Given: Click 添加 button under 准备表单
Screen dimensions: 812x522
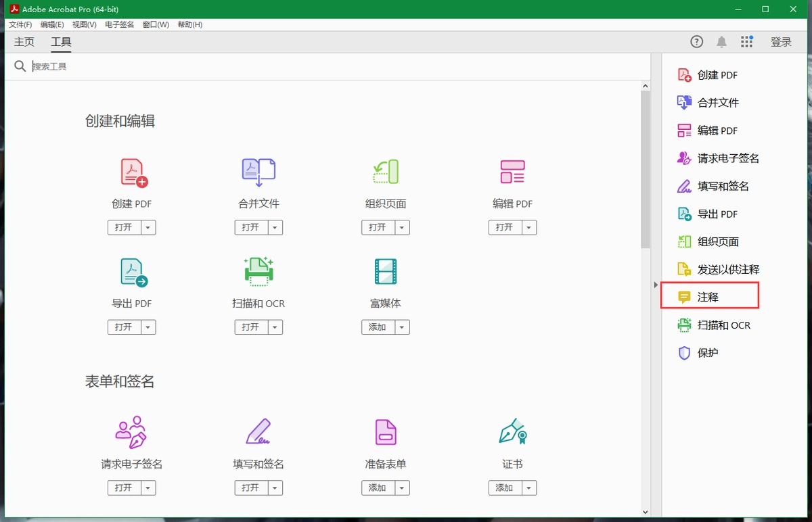Looking at the screenshot, I should pyautogui.click(x=378, y=488).
